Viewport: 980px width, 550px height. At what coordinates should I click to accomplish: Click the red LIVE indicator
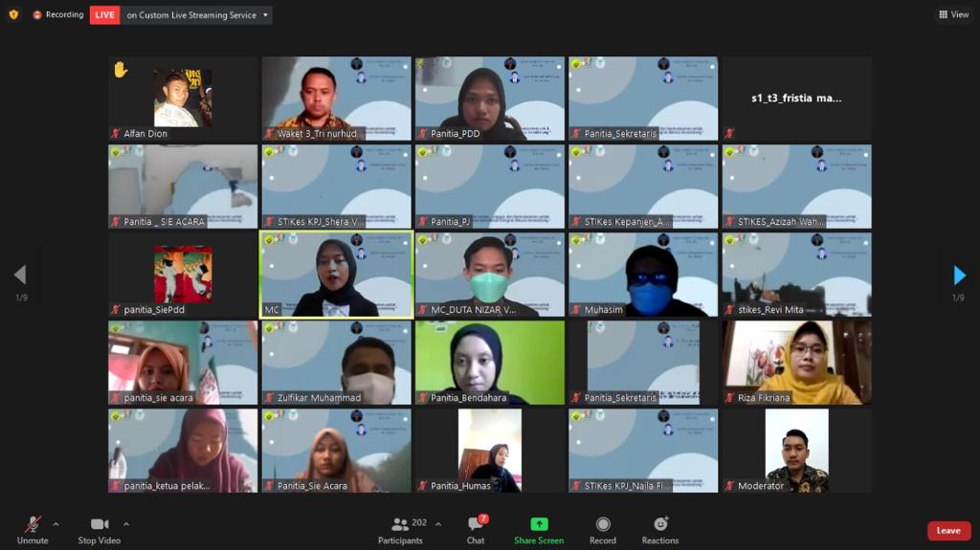point(105,15)
